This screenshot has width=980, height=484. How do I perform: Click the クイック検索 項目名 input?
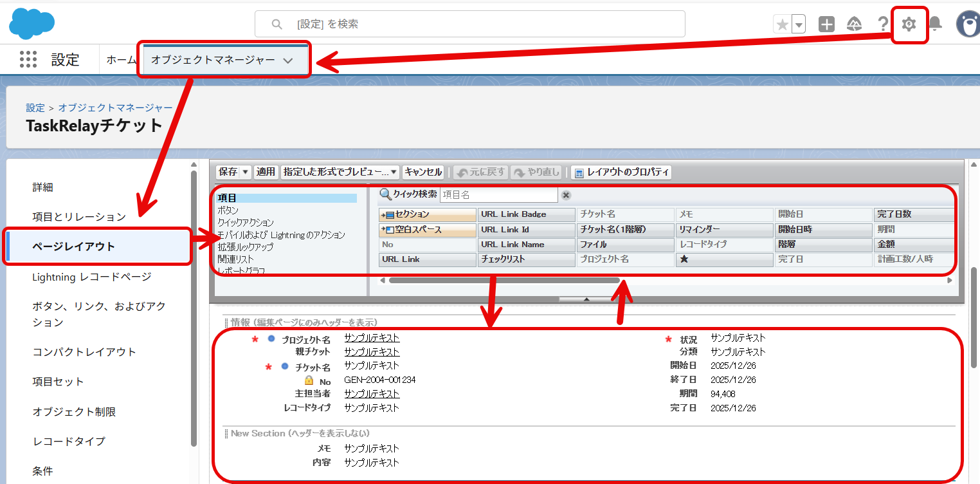click(x=498, y=194)
